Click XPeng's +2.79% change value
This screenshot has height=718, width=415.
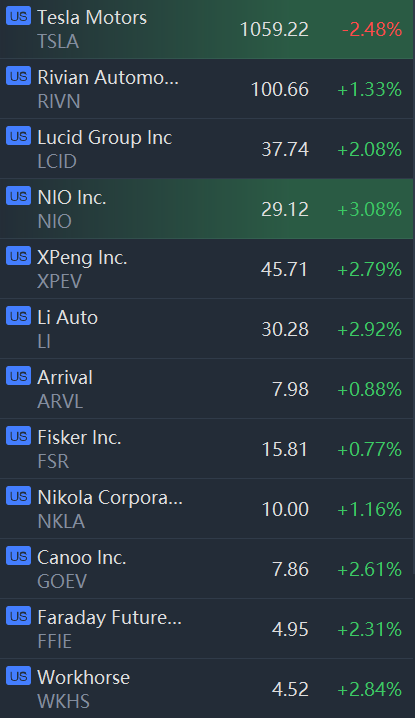click(x=370, y=270)
